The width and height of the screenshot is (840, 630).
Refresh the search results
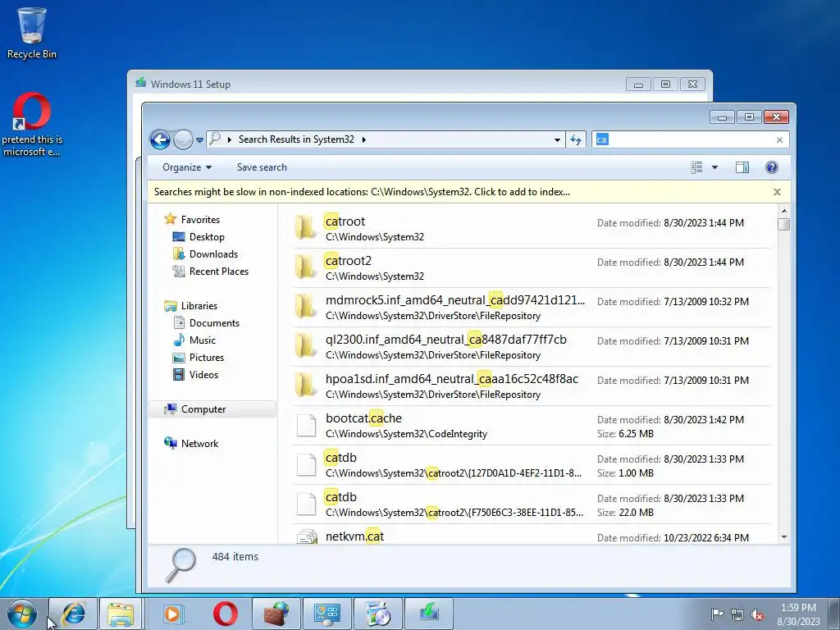576,139
